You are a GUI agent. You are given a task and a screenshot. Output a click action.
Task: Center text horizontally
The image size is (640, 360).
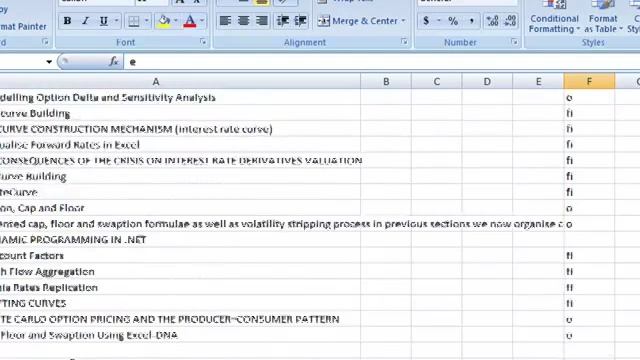tap(244, 21)
